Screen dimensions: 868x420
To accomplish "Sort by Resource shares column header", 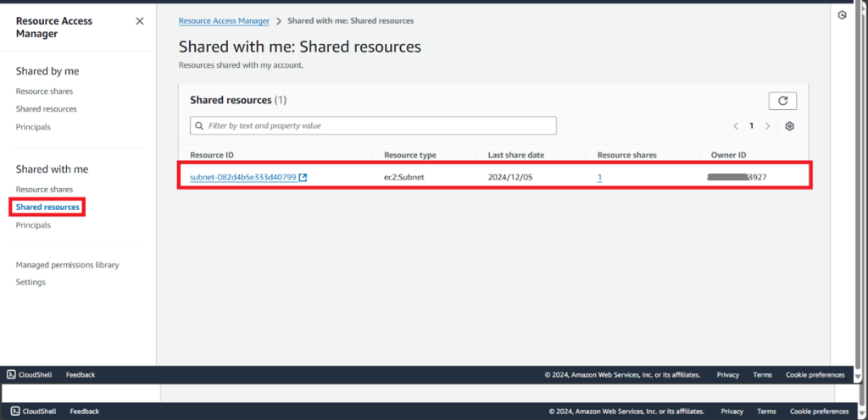I will (x=626, y=155).
